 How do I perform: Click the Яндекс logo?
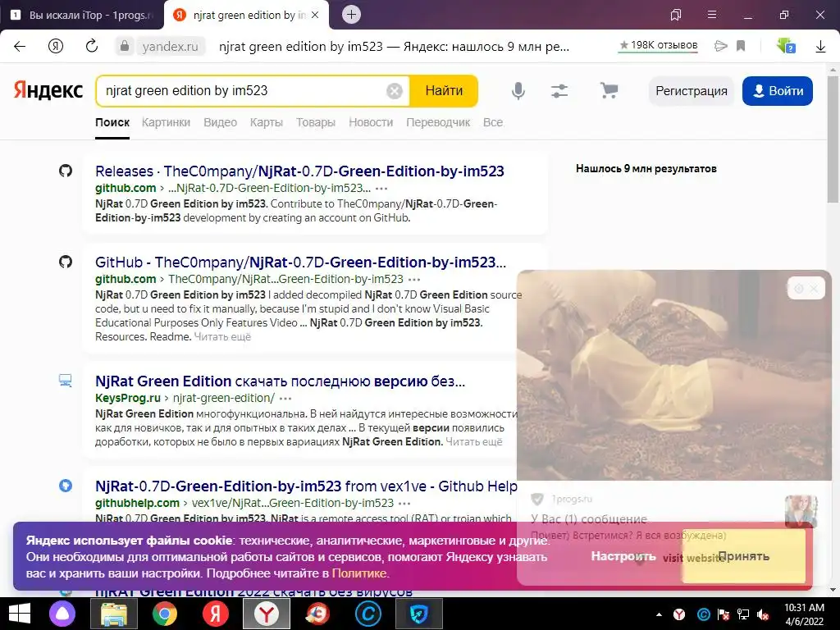click(48, 90)
